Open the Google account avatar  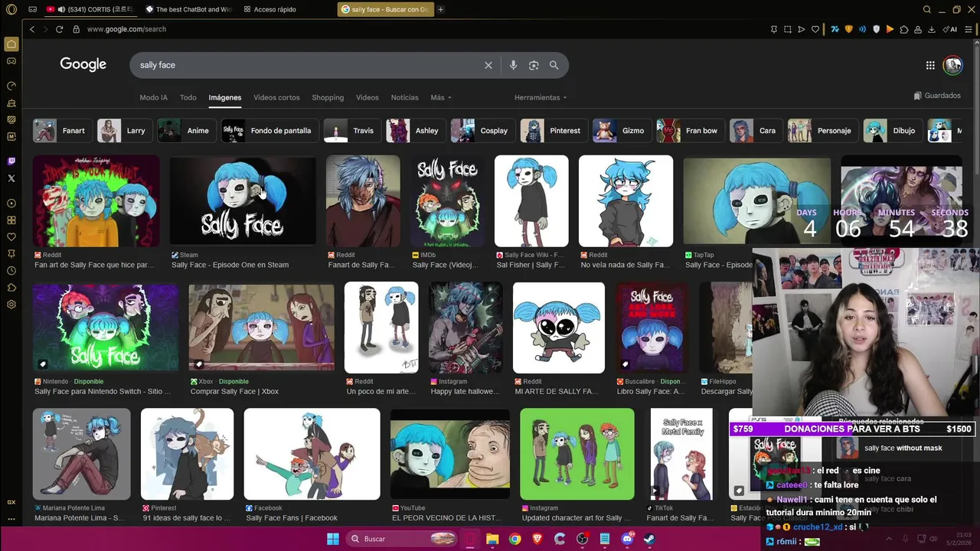tap(952, 65)
